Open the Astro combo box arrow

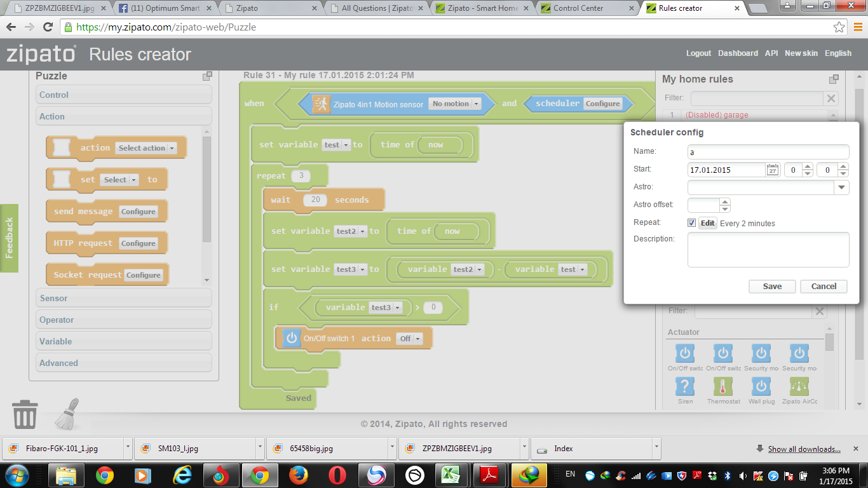click(841, 187)
